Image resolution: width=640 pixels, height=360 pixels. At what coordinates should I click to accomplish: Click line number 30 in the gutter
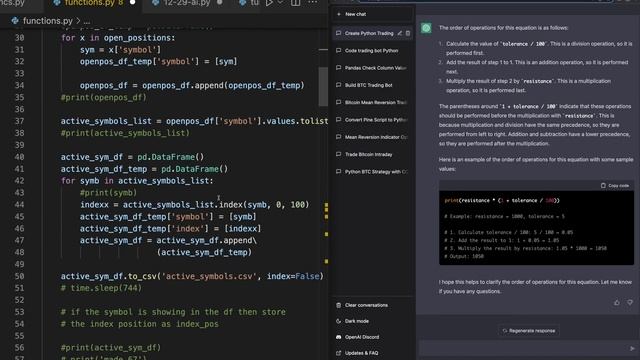click(19, 38)
